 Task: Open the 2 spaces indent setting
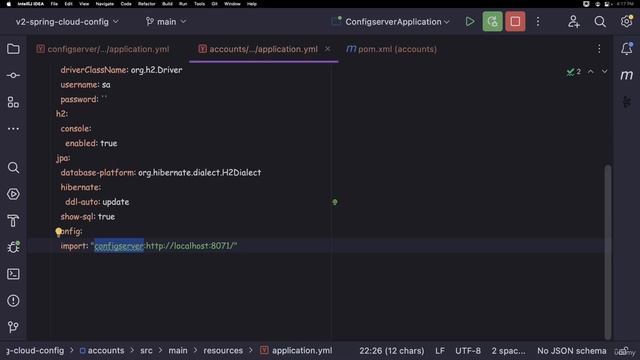point(508,351)
